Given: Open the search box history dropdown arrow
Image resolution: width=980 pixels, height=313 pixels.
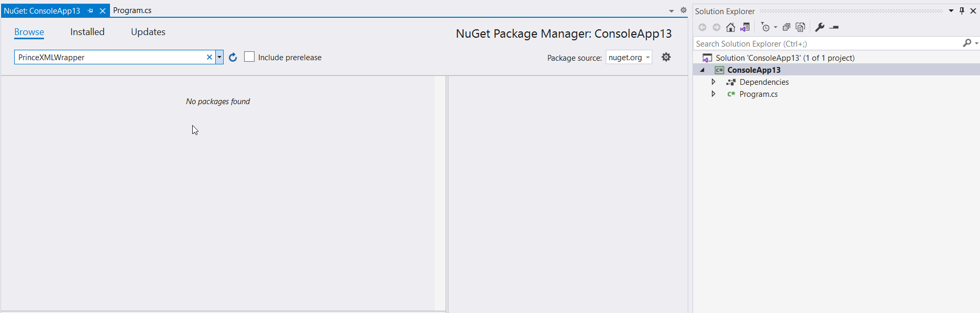Looking at the screenshot, I should pos(219,57).
